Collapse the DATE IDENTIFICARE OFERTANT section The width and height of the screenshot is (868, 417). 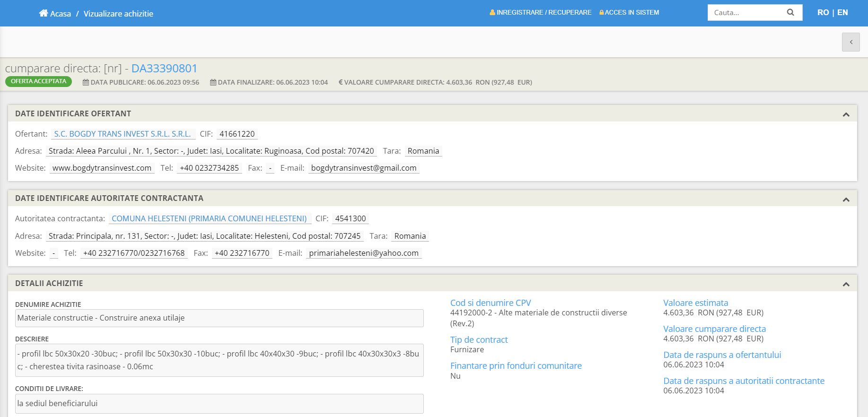point(846,114)
